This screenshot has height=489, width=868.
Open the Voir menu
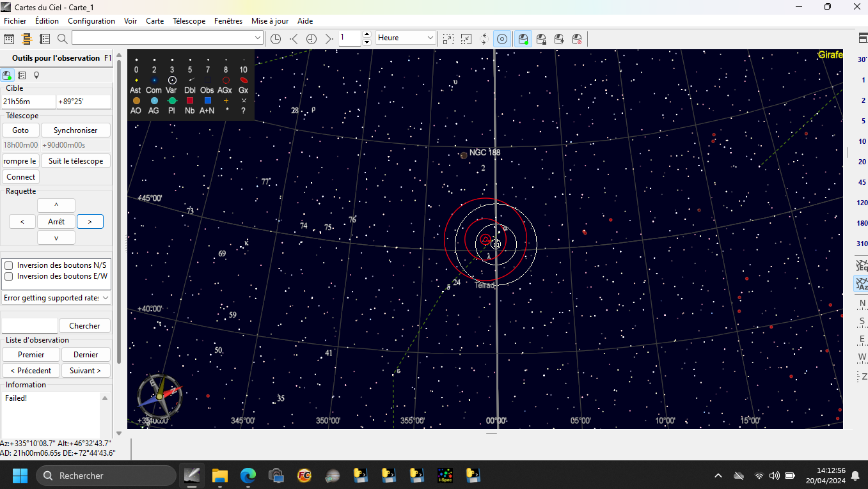point(130,21)
